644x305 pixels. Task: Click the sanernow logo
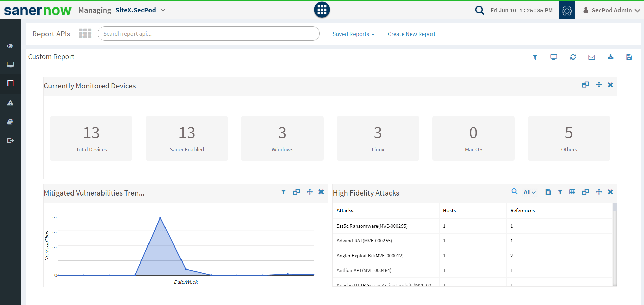click(x=38, y=10)
